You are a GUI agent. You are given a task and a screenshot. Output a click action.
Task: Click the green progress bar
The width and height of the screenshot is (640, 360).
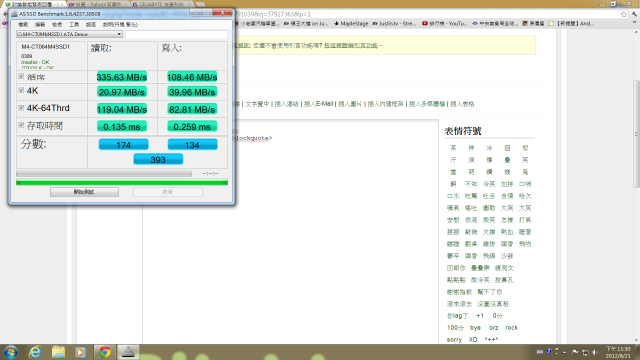(122, 182)
